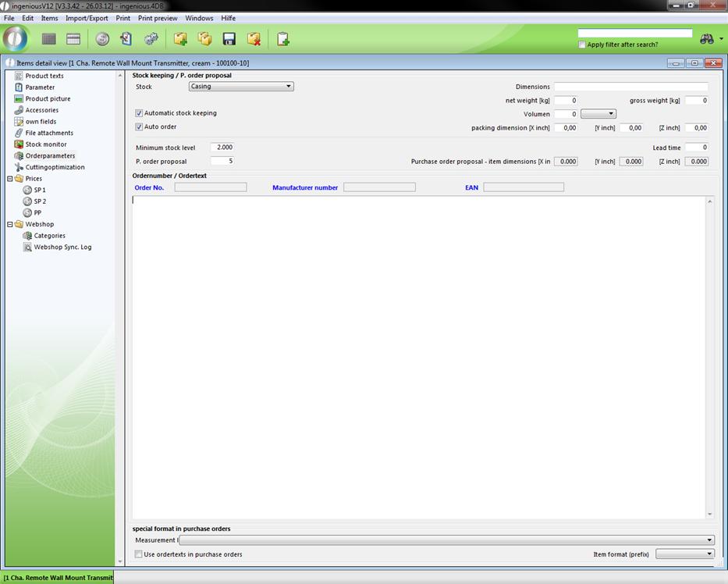Click the clipboard with green plus icon
Image resolution: width=728 pixels, height=584 pixels.
tap(282, 39)
